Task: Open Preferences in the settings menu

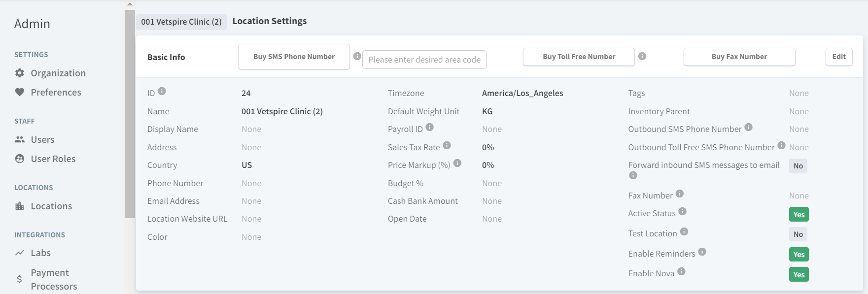Action: pos(56,92)
